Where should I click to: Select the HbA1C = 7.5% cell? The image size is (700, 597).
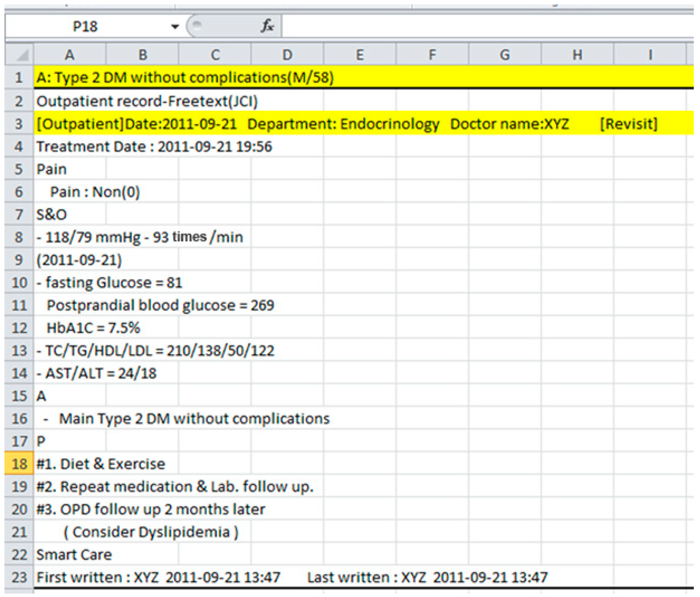tap(70, 328)
